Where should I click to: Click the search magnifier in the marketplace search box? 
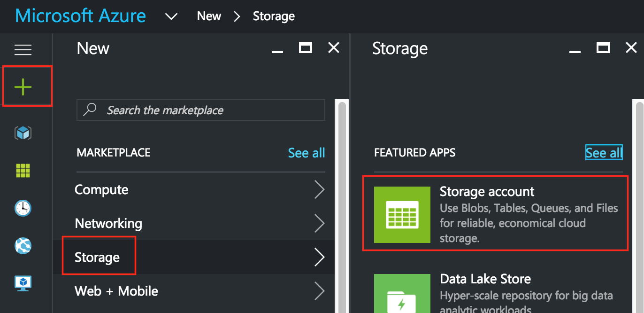point(89,110)
